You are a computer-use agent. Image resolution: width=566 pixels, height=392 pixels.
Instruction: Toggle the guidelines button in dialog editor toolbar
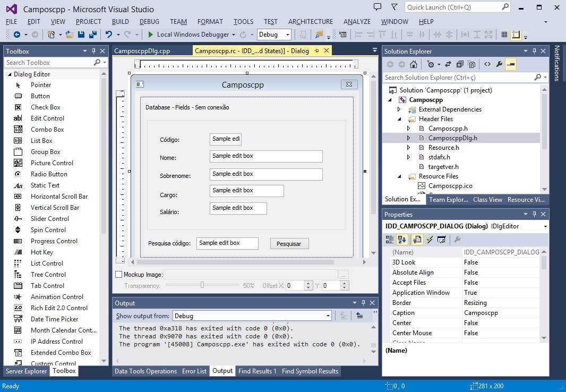(516, 35)
